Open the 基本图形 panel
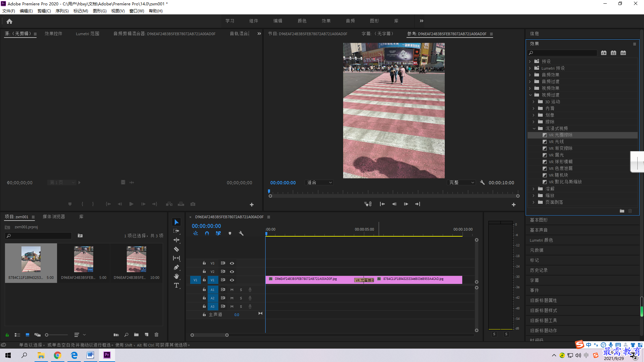The image size is (644, 362). click(539, 220)
